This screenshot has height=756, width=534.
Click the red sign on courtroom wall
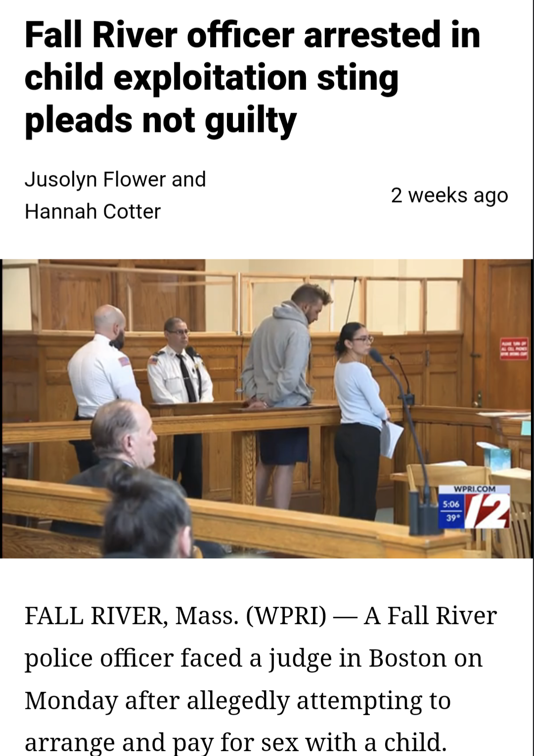point(515,348)
